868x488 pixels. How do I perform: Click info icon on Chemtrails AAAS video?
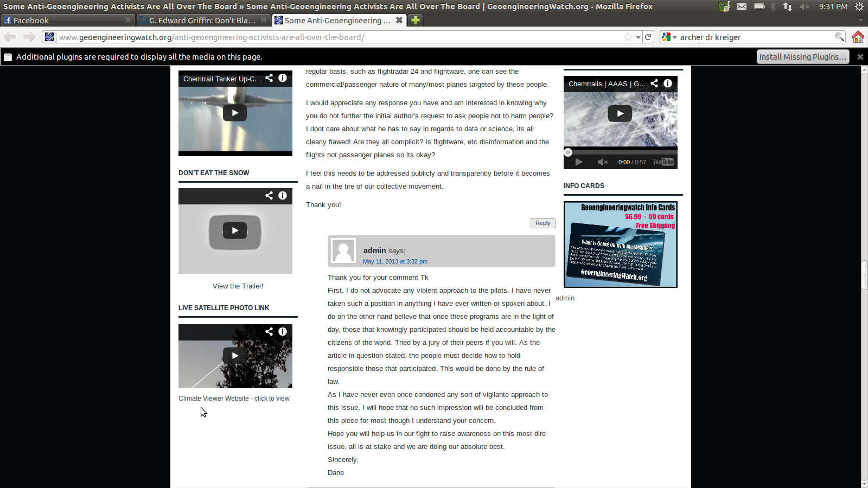tap(668, 84)
